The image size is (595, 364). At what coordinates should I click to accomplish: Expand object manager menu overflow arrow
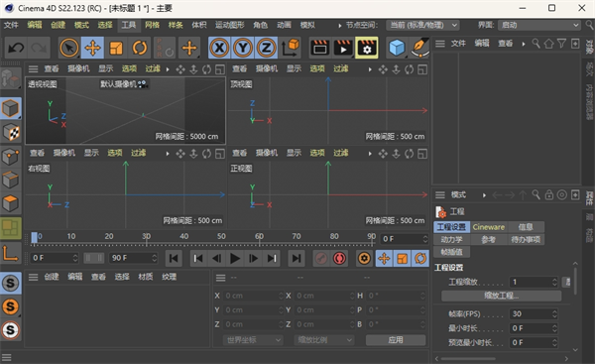click(x=524, y=44)
